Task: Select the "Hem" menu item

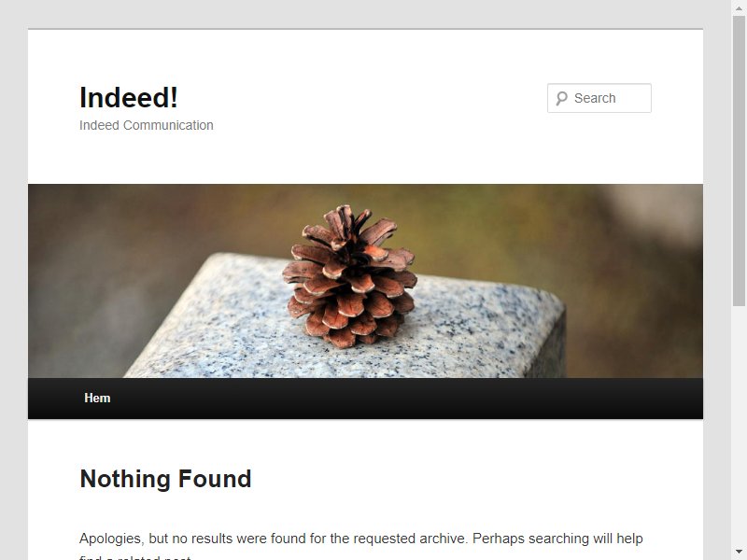Action: pos(97,399)
